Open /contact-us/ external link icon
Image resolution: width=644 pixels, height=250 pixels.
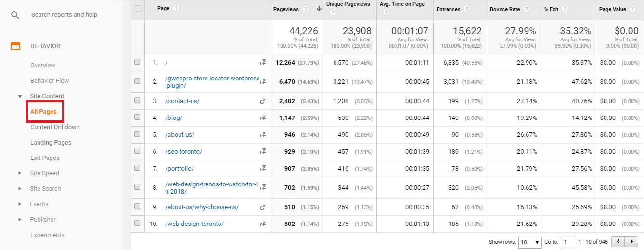coord(263,101)
